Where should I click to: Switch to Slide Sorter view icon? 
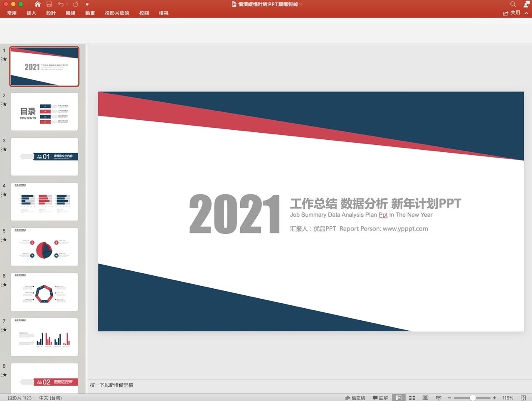(412, 398)
